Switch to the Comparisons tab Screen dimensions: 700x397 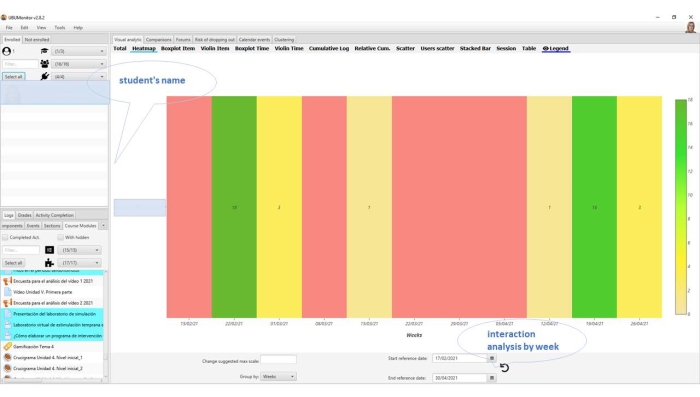click(158, 40)
